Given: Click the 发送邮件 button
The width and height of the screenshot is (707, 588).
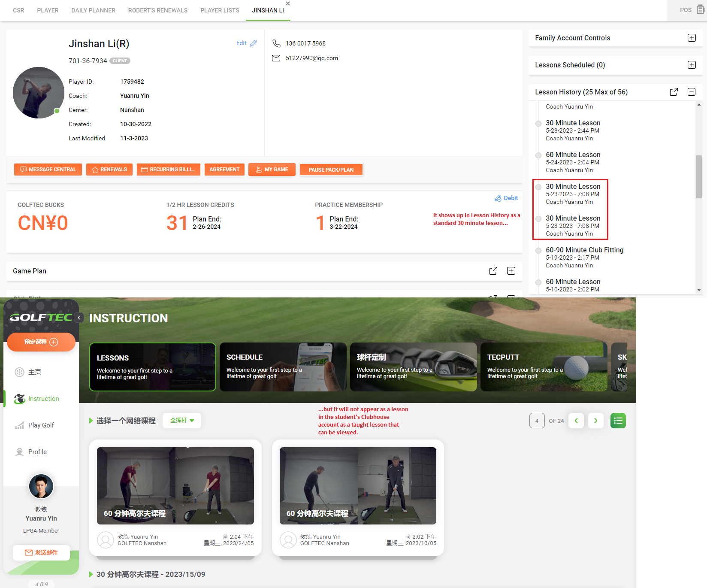Looking at the screenshot, I should click(x=41, y=552).
